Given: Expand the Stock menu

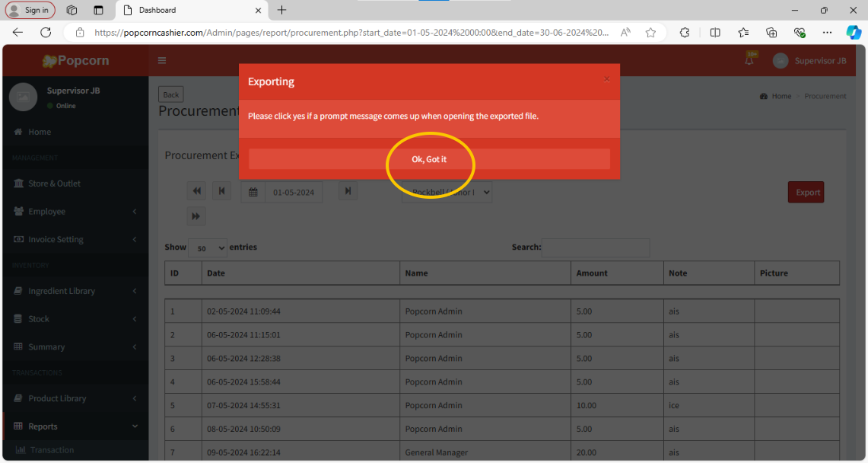Looking at the screenshot, I should coord(75,319).
